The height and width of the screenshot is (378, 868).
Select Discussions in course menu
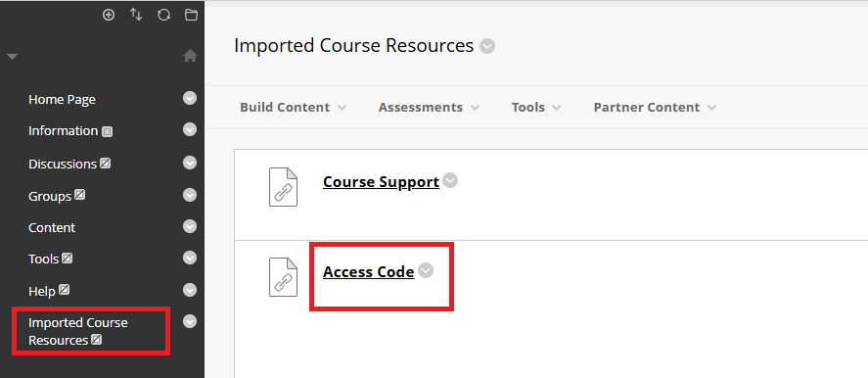[63, 164]
